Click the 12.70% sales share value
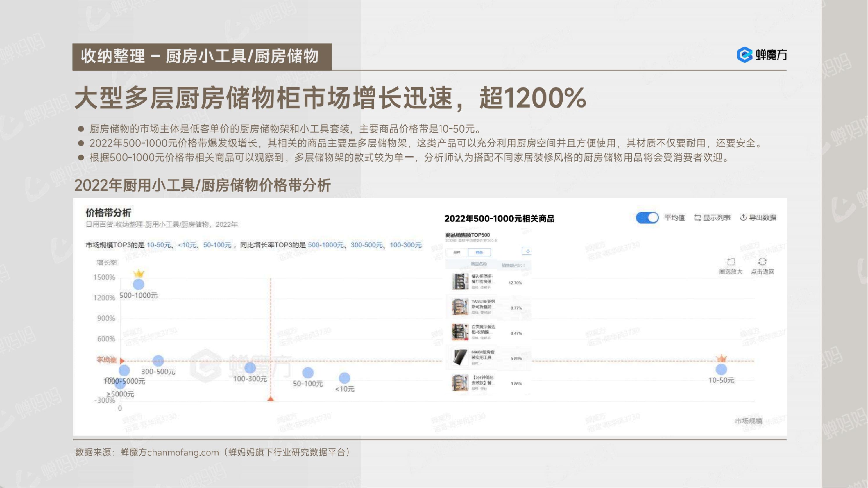Viewport: 868px width, 488px height. point(515,283)
